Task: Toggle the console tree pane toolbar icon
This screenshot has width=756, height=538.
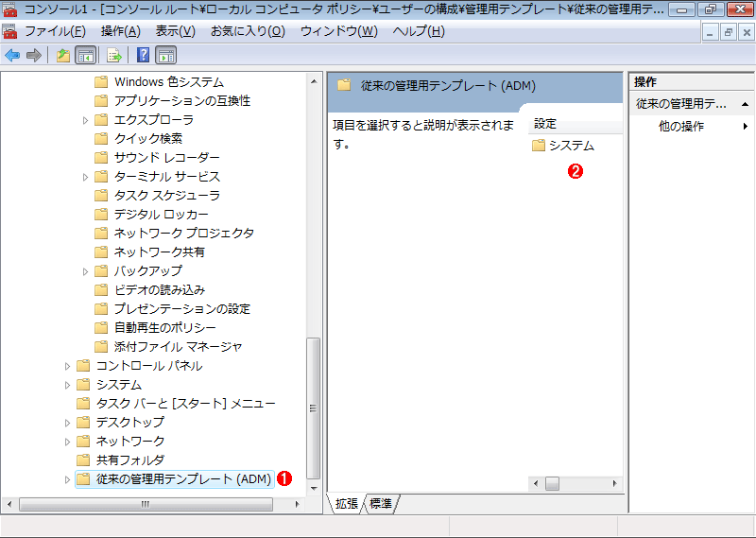Action: 86,56
